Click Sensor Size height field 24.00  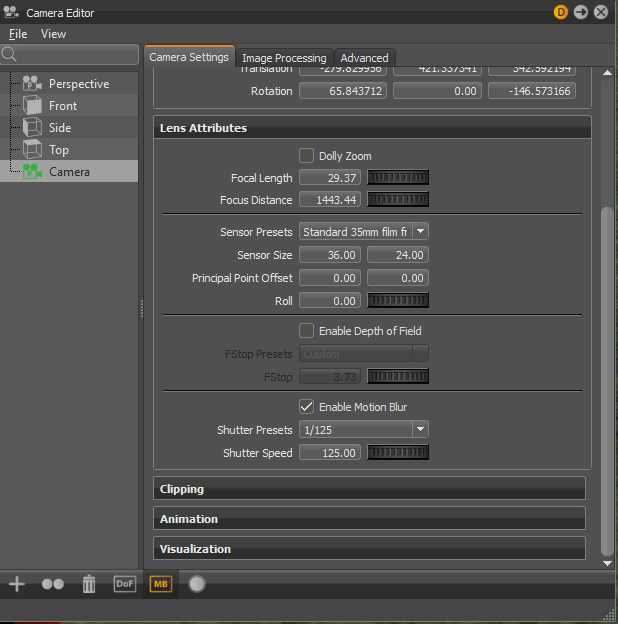click(x=398, y=255)
